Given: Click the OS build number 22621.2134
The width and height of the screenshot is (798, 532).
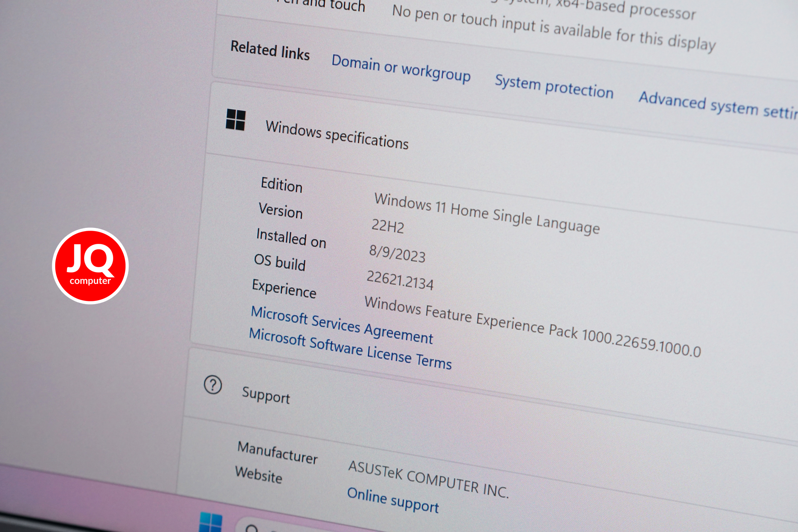Looking at the screenshot, I should (400, 280).
